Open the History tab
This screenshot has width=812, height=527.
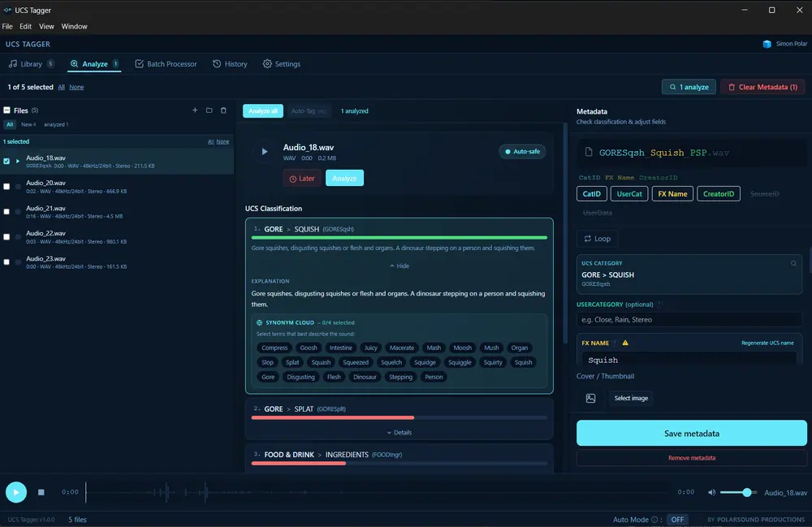point(230,63)
